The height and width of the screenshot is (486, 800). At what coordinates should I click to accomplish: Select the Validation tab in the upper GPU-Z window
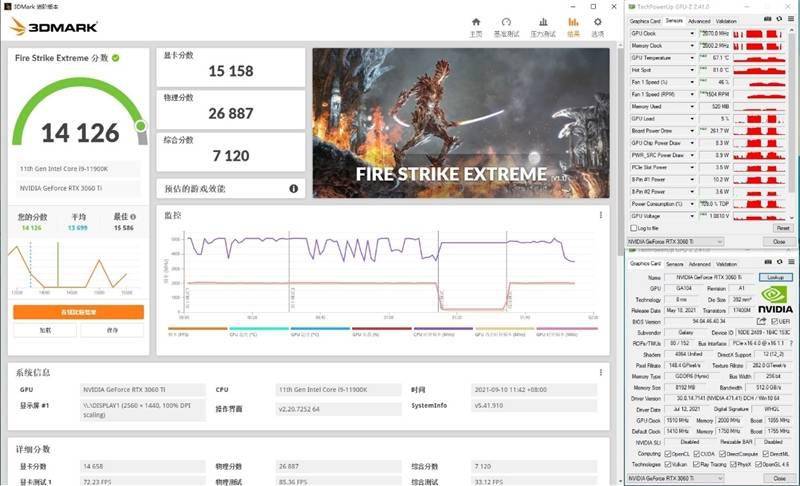[726, 21]
